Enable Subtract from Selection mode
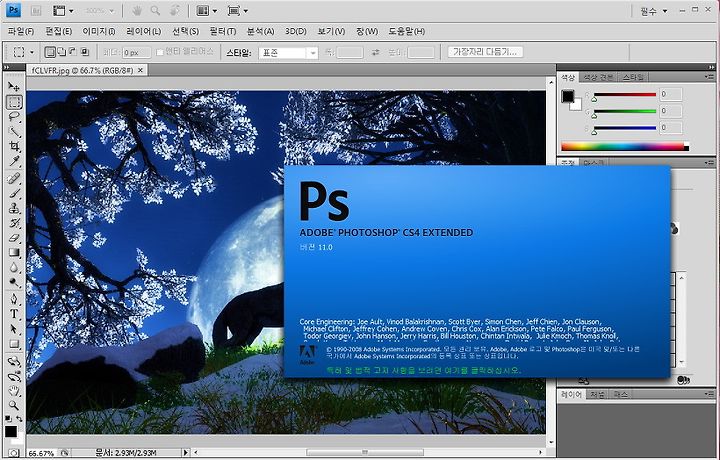This screenshot has height=460, width=720. point(73,52)
